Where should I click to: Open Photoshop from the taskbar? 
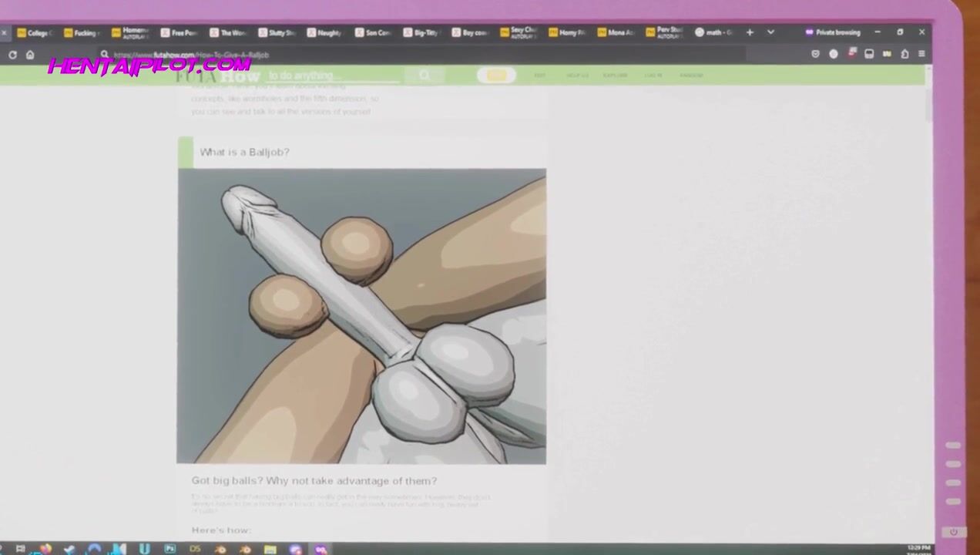169,549
